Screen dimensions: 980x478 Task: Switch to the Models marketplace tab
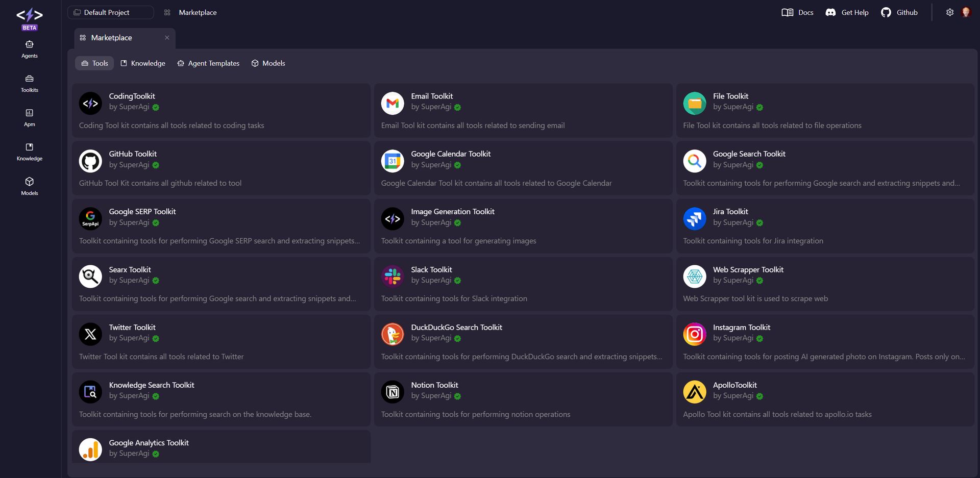pyautogui.click(x=267, y=63)
